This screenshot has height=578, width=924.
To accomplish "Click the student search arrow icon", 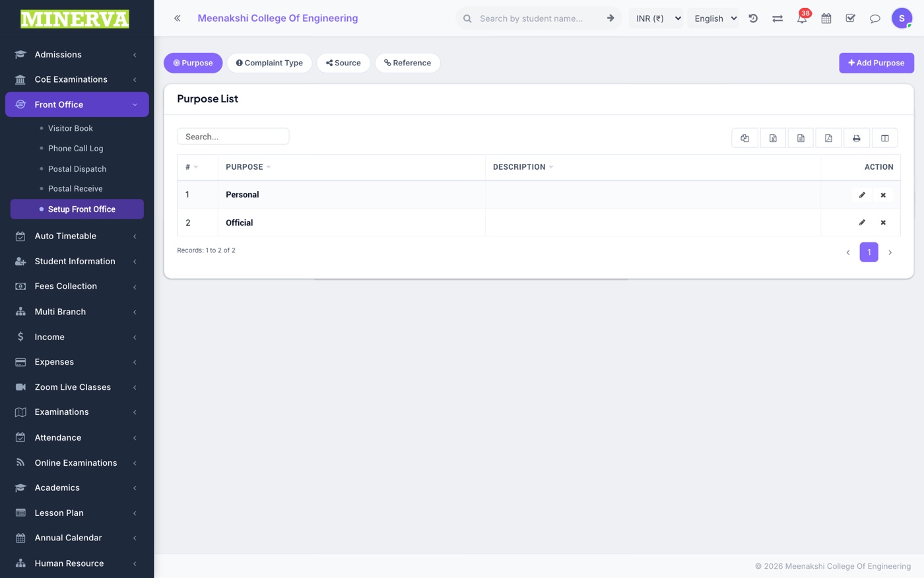I will click(610, 18).
